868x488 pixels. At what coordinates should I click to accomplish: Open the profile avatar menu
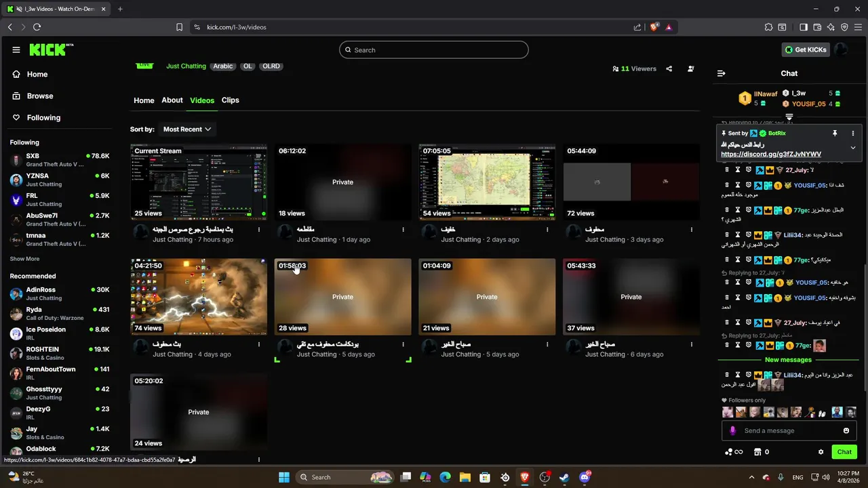841,49
